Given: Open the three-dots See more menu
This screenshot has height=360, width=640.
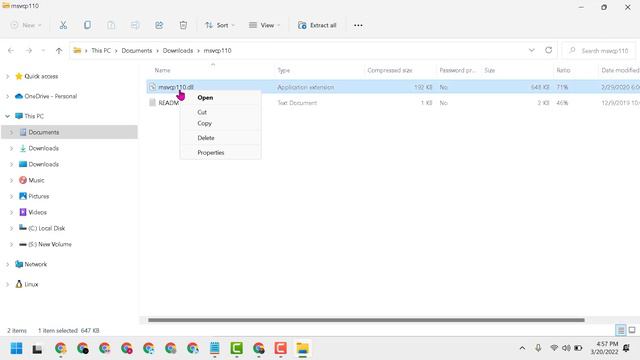Looking at the screenshot, I should pos(358,25).
